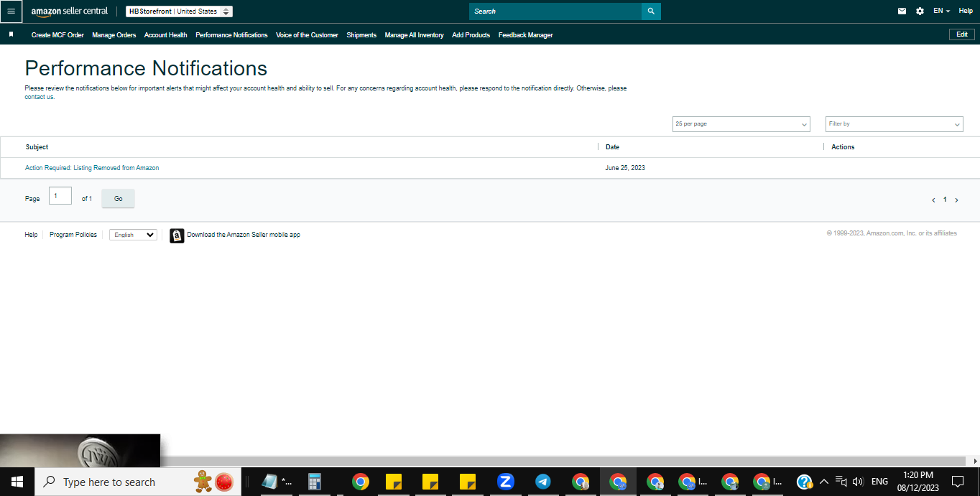Go to next page arrow

[956, 200]
